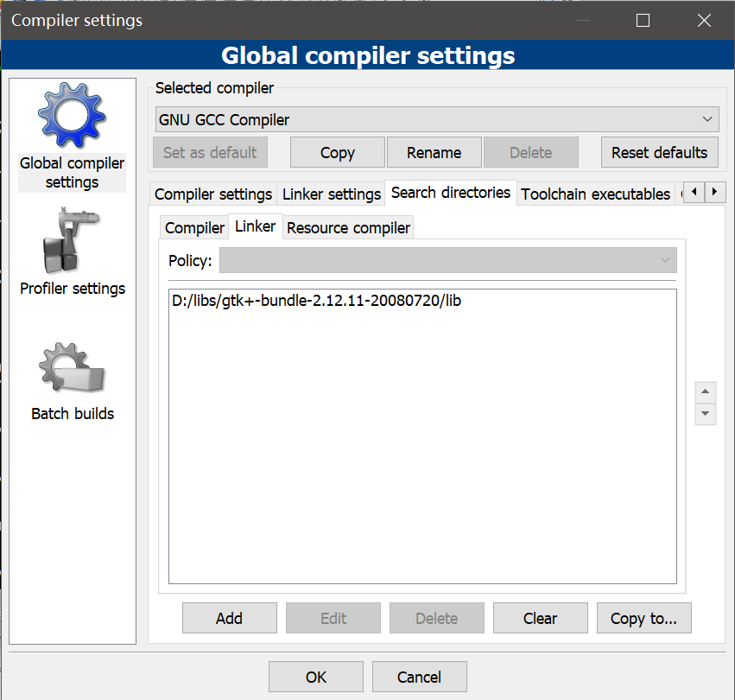
Task: Open the Policy dropdown
Action: click(x=447, y=260)
